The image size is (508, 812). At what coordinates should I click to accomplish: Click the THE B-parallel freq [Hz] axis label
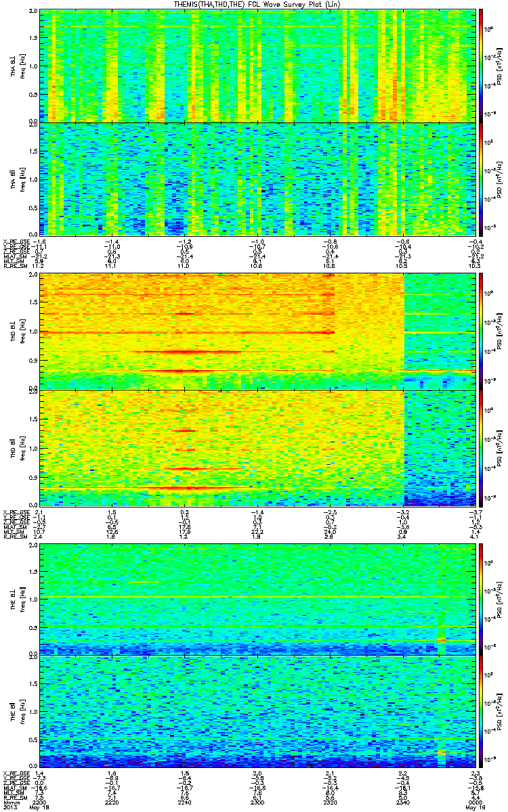tap(22, 711)
